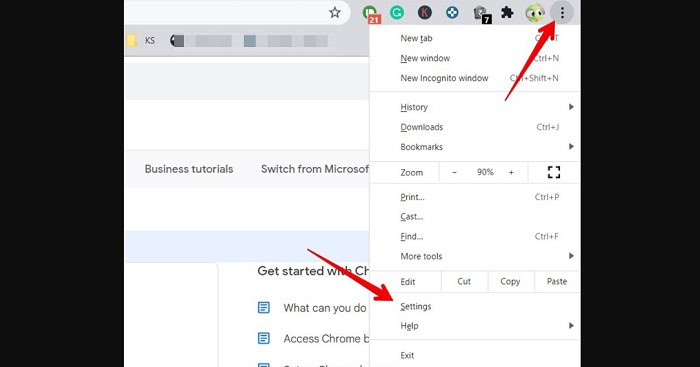The image size is (700, 367).
Task: Open 'Access Chrome' article link
Action: 326,339
